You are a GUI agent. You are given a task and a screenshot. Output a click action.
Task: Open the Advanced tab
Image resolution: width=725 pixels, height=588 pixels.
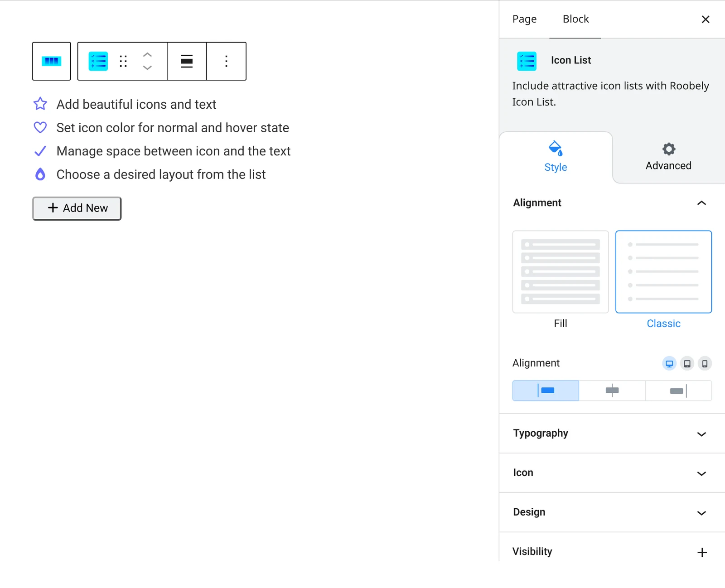coord(668,157)
